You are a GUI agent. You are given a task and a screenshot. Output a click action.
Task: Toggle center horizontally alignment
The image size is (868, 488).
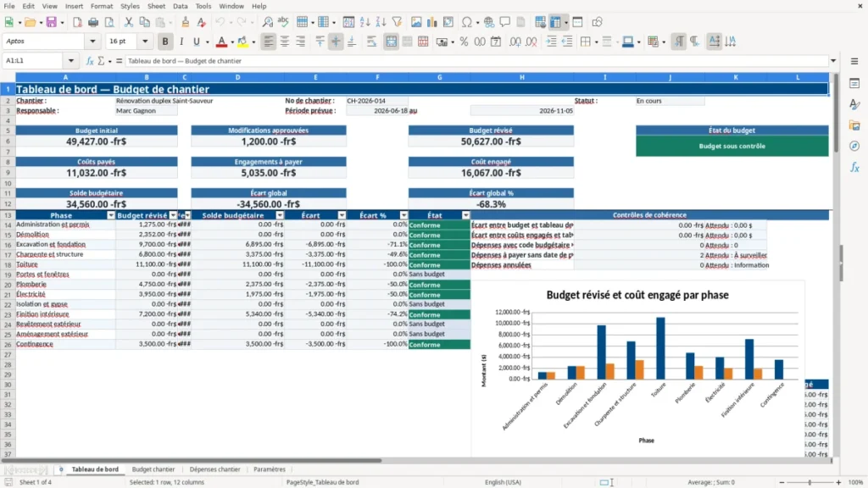tap(285, 42)
